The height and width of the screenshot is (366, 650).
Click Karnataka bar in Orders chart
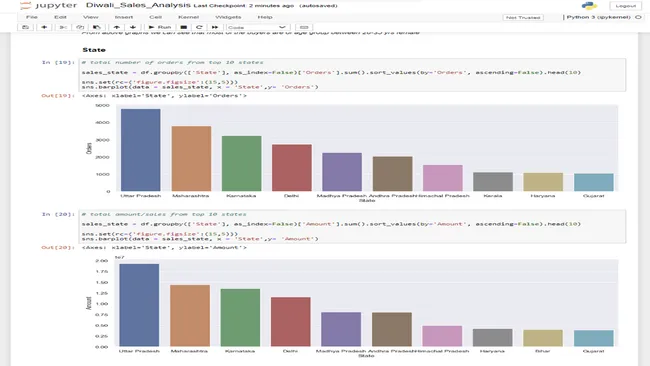click(x=242, y=163)
